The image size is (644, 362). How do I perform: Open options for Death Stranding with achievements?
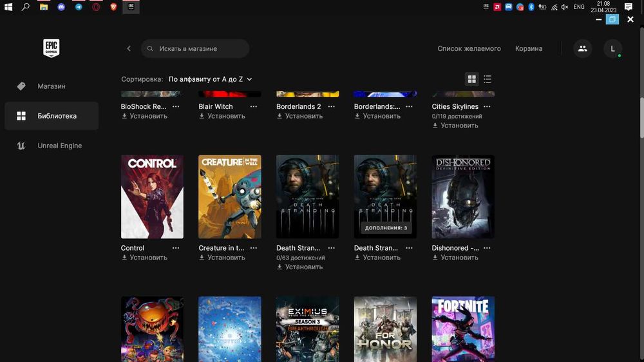[x=332, y=248]
